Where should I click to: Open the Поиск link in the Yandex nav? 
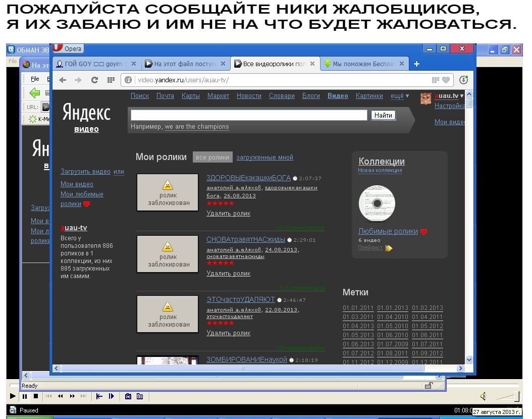pyautogui.click(x=140, y=96)
